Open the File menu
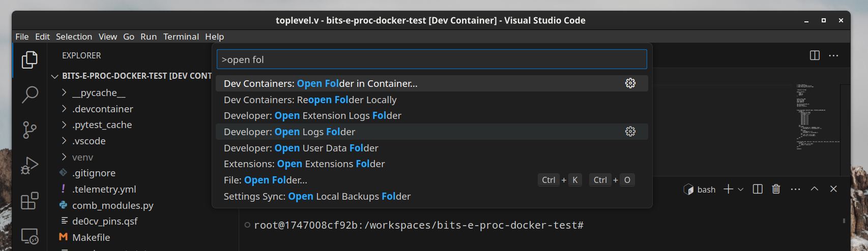 [x=22, y=37]
